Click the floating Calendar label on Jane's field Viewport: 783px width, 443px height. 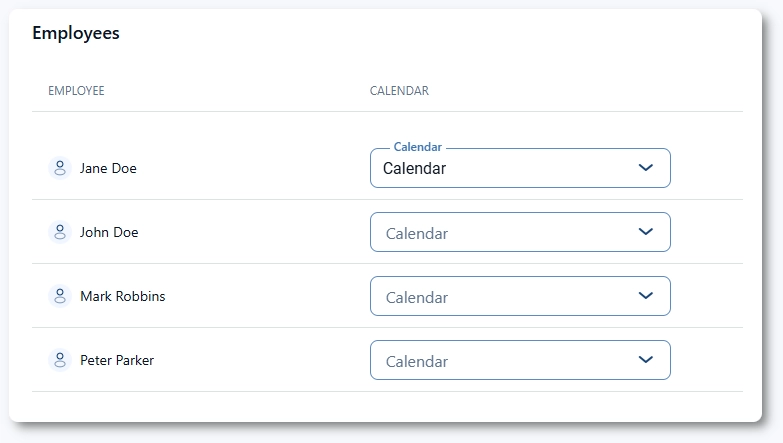pyautogui.click(x=417, y=147)
